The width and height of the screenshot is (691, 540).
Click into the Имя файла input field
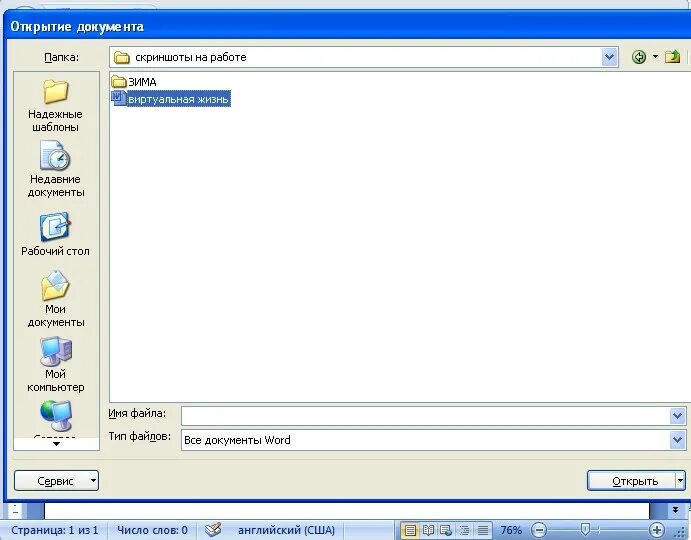click(426, 415)
